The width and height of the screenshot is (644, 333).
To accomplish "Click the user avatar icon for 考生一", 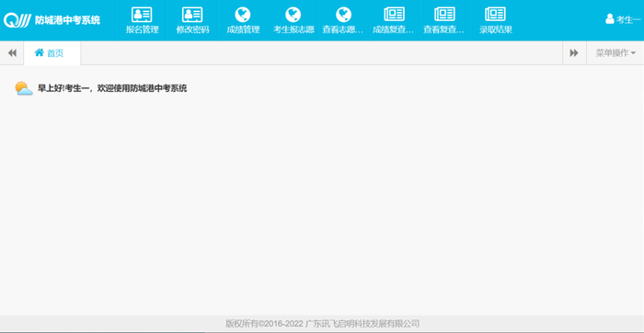I will pos(609,19).
